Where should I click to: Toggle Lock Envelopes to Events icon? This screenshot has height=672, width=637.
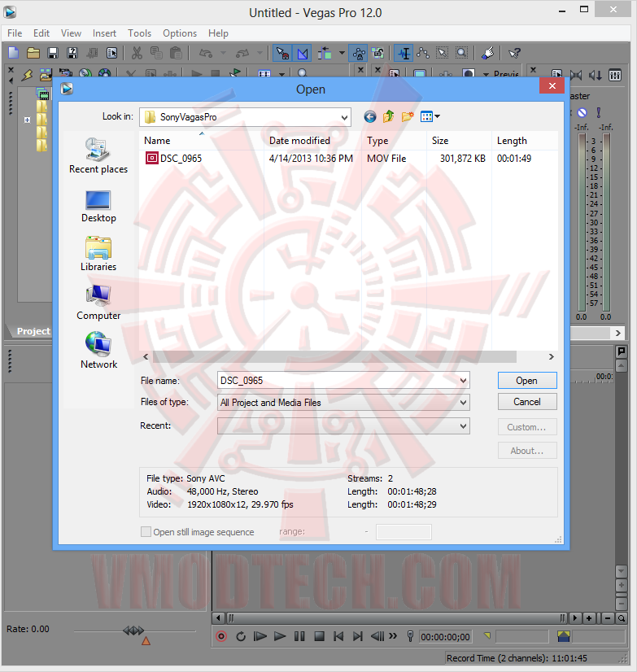coord(359,53)
